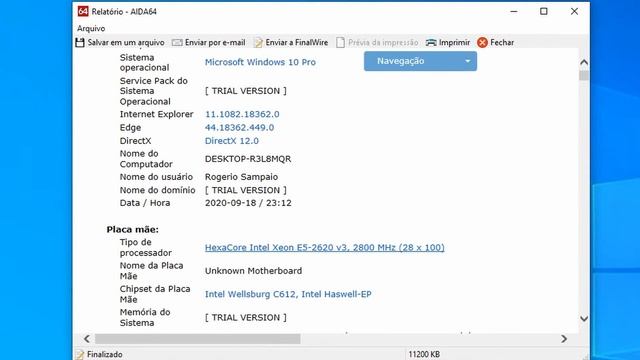640x360 pixels.
Task: Open the DirectX 12.0 link
Action: (x=232, y=141)
